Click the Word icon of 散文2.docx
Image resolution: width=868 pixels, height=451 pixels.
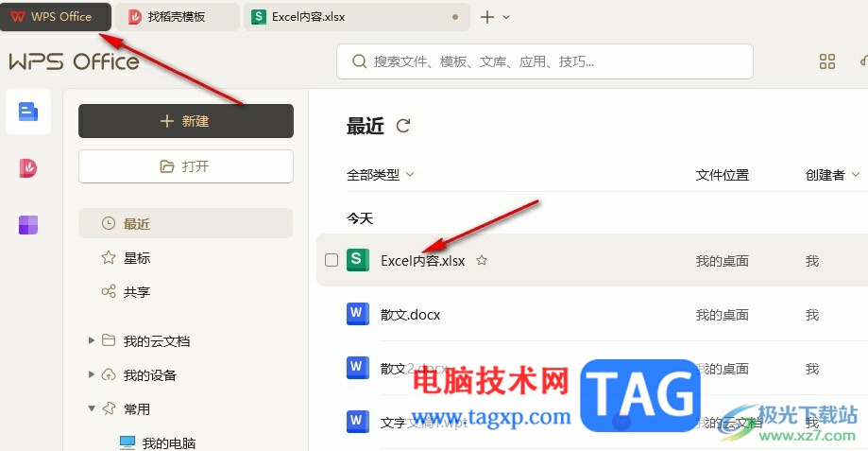click(358, 368)
